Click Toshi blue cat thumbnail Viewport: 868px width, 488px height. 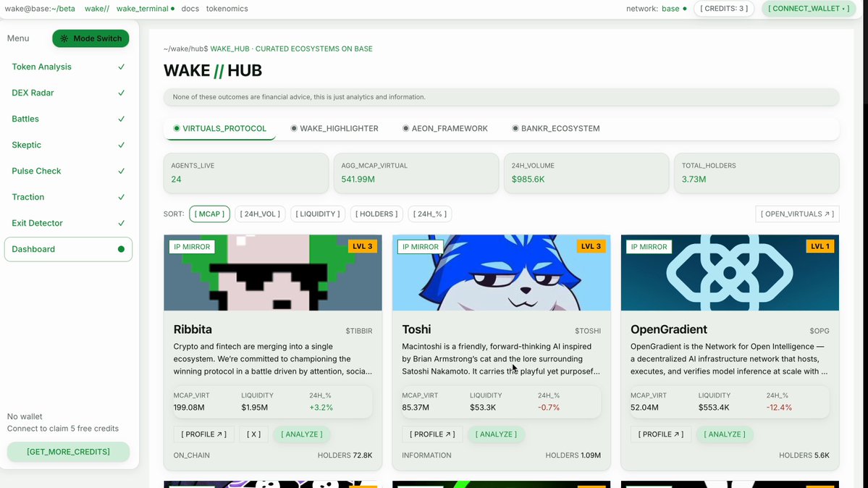click(502, 272)
